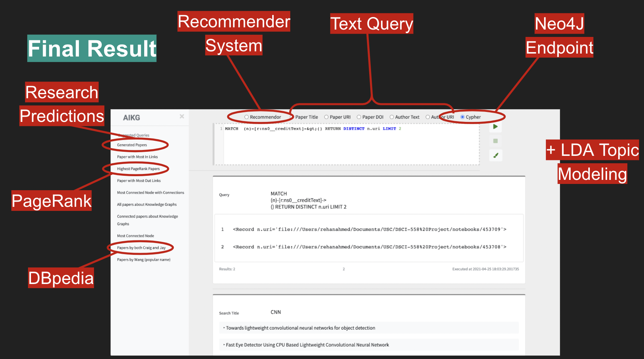Open Paper with Most In Links query
The width and height of the screenshot is (644, 359).
tap(137, 157)
